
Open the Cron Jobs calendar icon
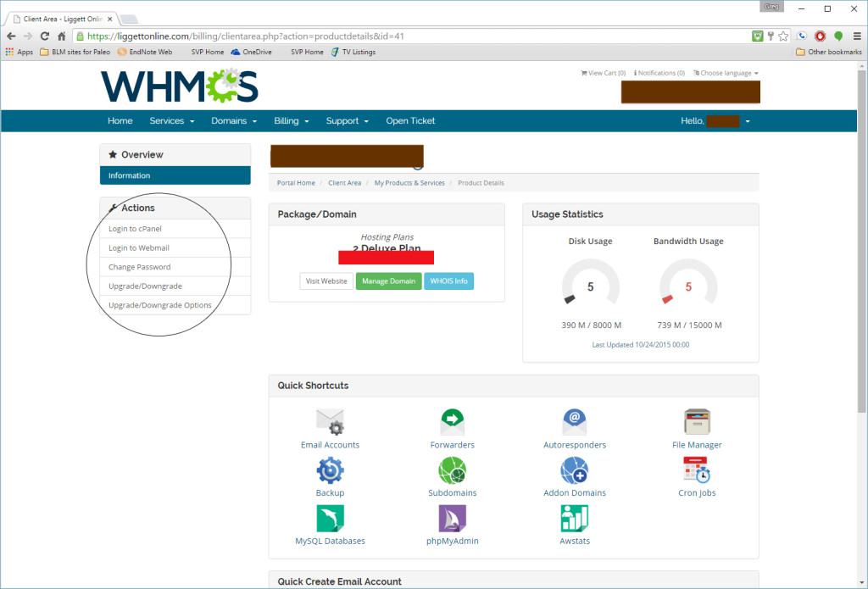(697, 470)
